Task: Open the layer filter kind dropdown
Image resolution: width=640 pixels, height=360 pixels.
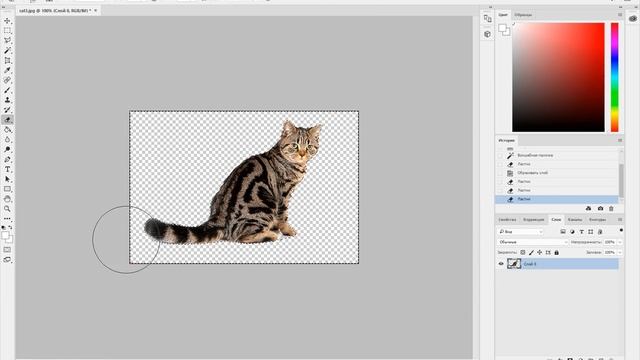Action: click(x=520, y=232)
